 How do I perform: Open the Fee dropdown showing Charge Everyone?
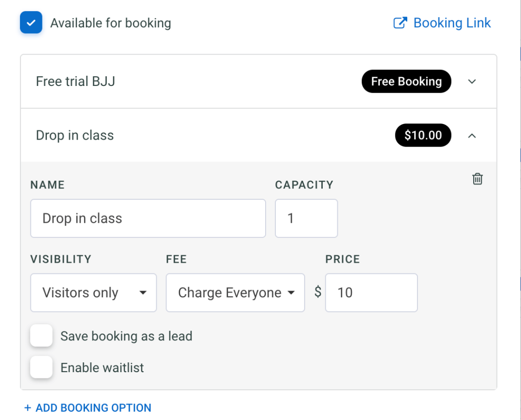pos(235,293)
